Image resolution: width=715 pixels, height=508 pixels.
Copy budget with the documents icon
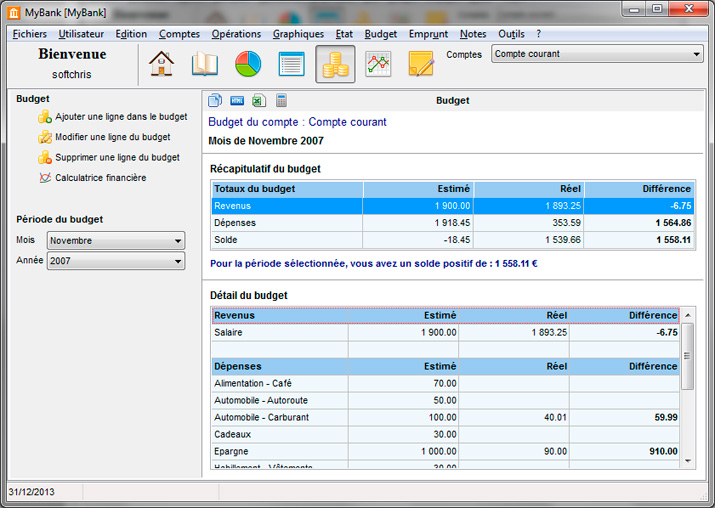click(215, 100)
